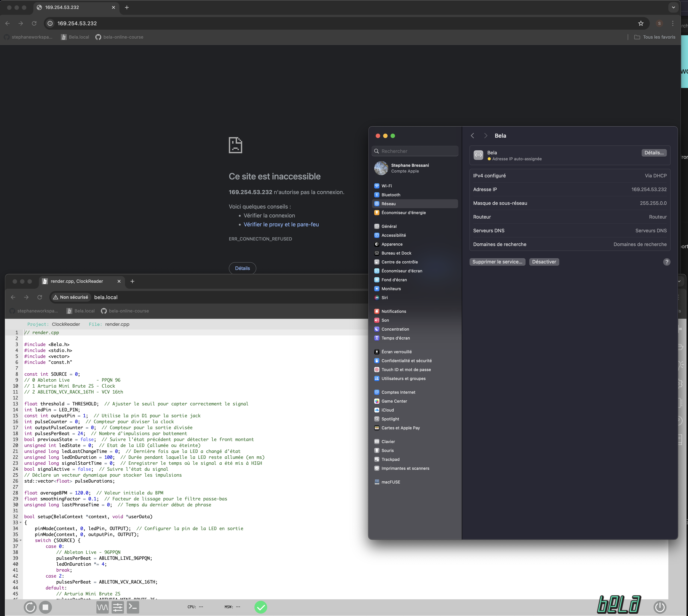Collapse the code fold arrow at line 33

click(21, 523)
